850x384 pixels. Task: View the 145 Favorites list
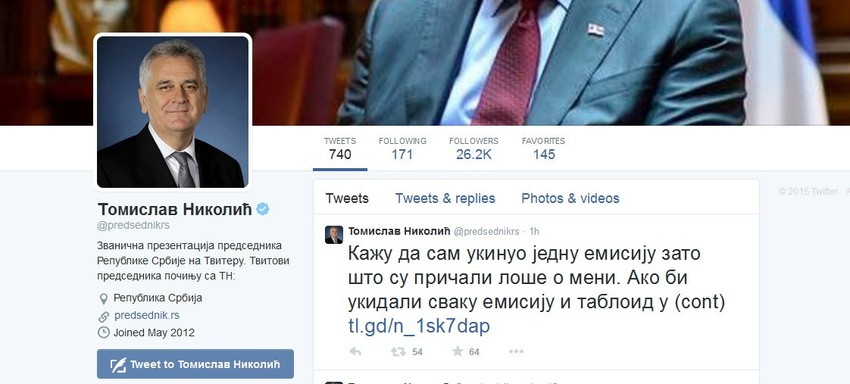click(544, 148)
